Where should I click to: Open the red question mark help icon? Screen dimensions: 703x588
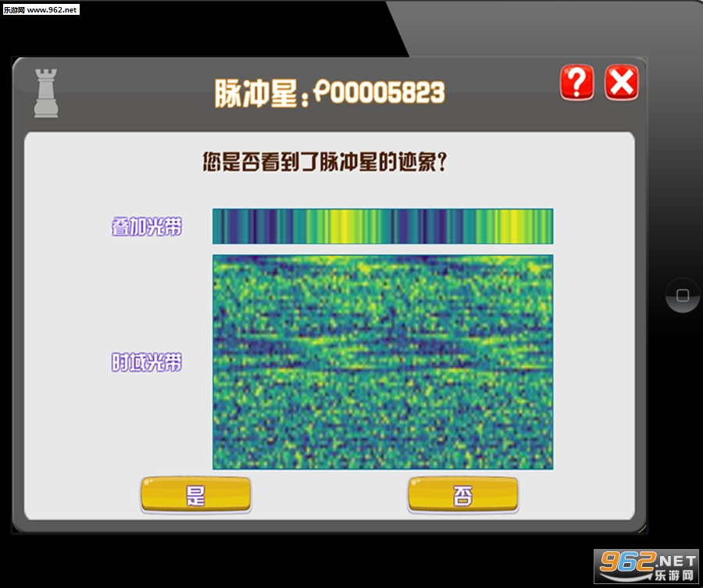pos(577,82)
